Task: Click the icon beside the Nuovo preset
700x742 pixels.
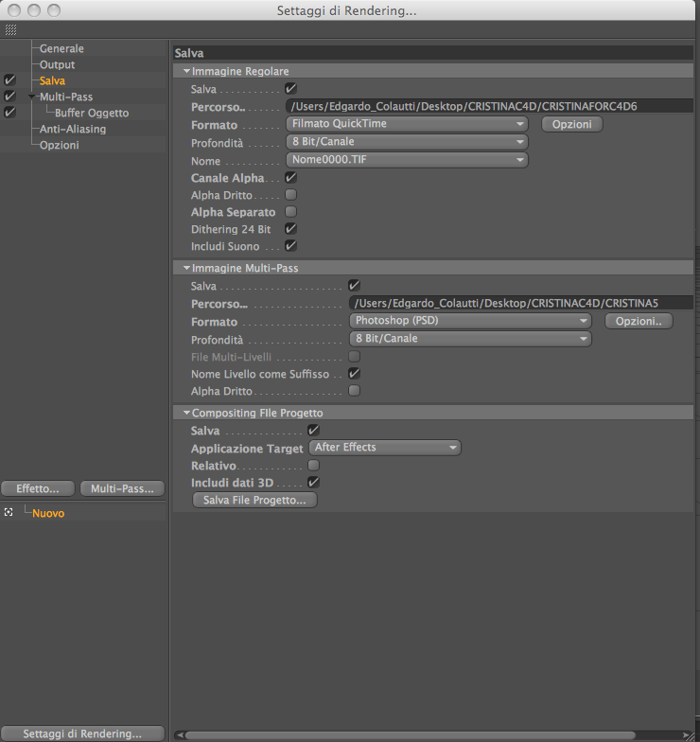Action: (9, 513)
